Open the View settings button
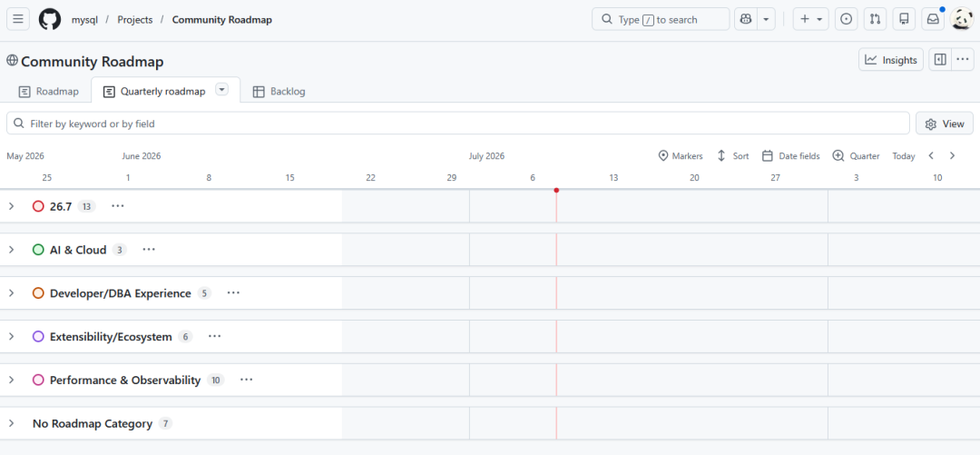980x455 pixels. pyautogui.click(x=945, y=124)
